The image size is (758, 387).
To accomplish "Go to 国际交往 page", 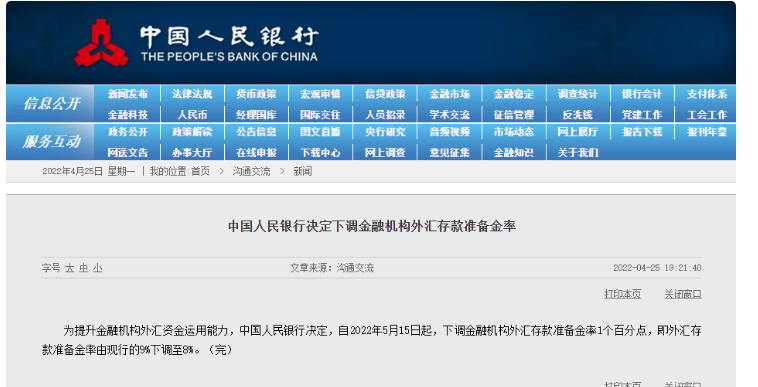I will (x=321, y=115).
